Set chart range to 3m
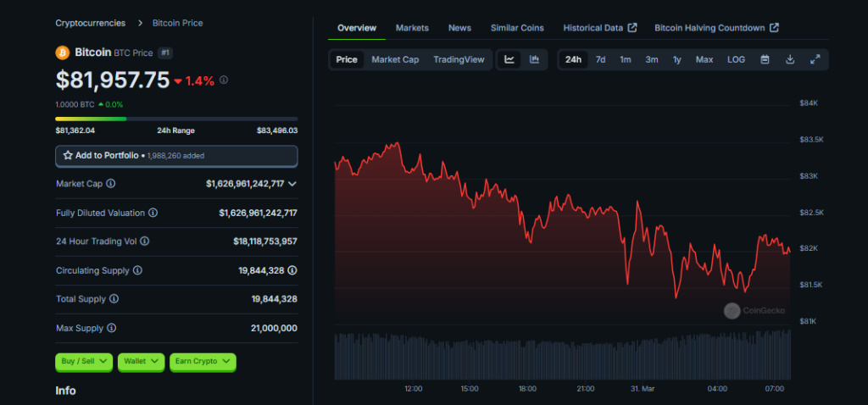868x405 pixels. point(652,60)
